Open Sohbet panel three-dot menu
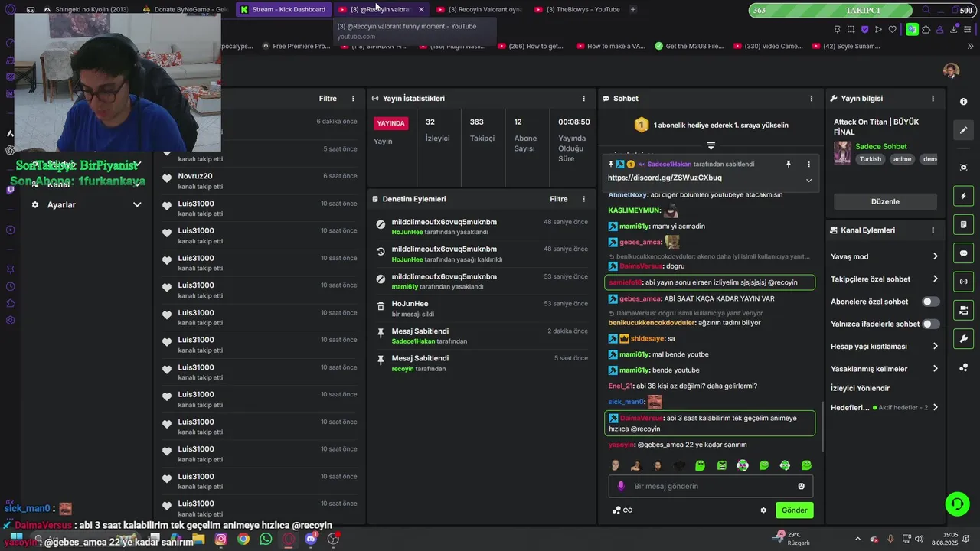Screen dimensions: 980x551 pos(812,99)
